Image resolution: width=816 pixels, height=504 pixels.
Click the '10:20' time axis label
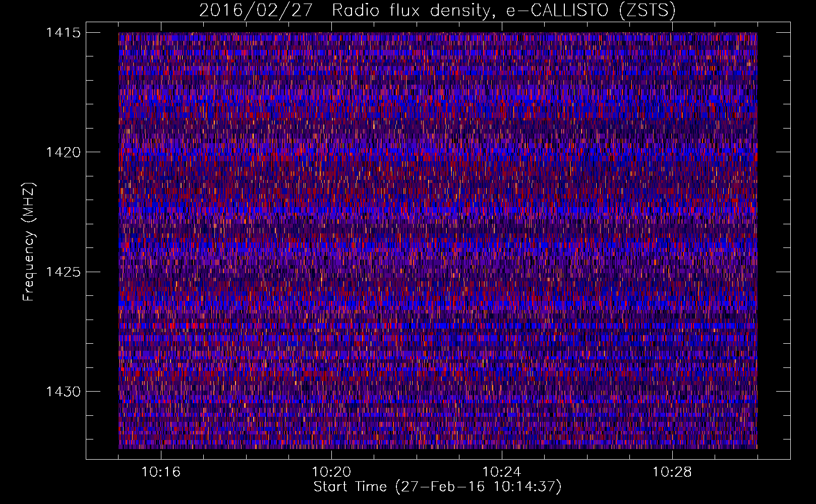coord(331,472)
